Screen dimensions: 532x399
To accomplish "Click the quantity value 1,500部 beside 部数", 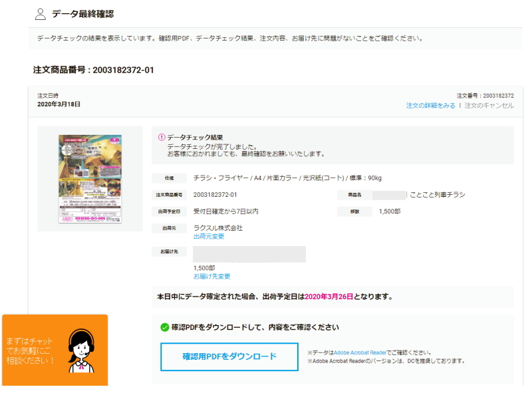I will [390, 211].
